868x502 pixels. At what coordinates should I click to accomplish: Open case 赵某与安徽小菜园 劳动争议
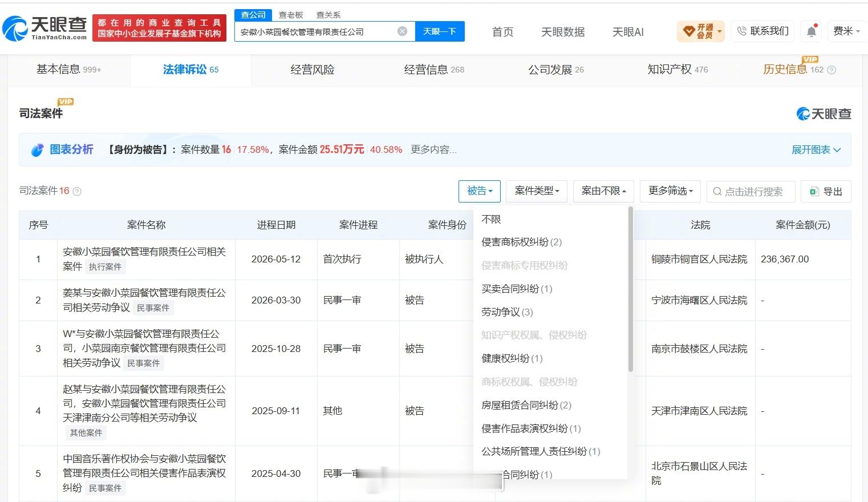pyautogui.click(x=144, y=403)
